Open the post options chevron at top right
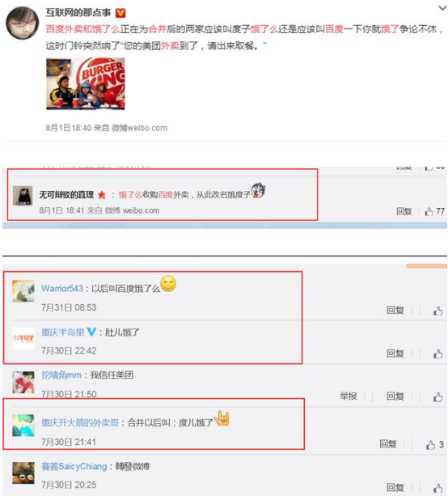448x500 pixels. point(442,8)
